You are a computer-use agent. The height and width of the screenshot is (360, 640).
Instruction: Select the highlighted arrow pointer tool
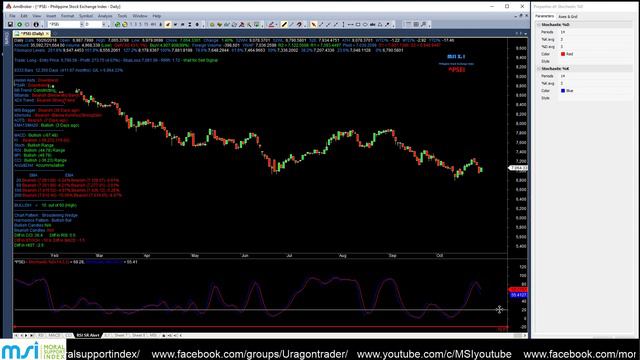[x=313, y=24]
